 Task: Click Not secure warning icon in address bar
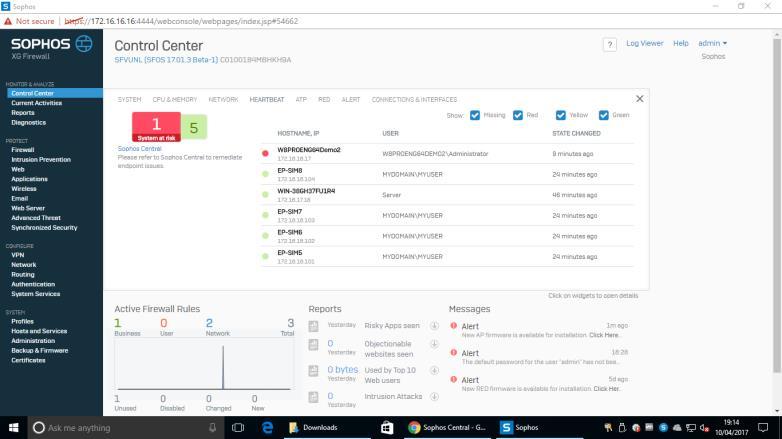point(7,21)
